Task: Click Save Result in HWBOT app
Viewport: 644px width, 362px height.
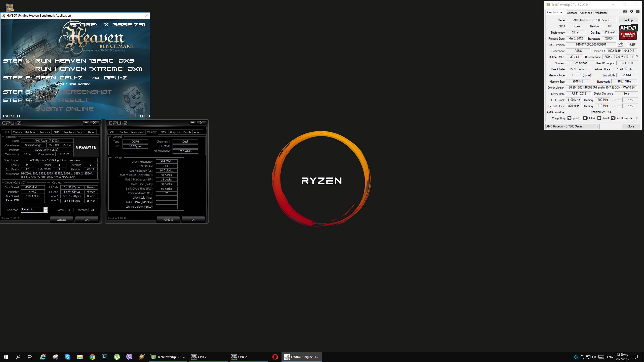Action: 62,100
